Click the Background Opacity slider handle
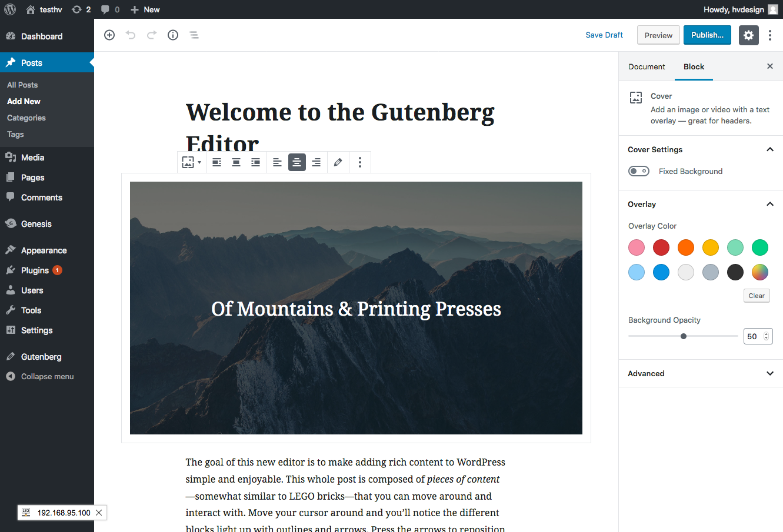The height and width of the screenshot is (532, 783). point(684,336)
